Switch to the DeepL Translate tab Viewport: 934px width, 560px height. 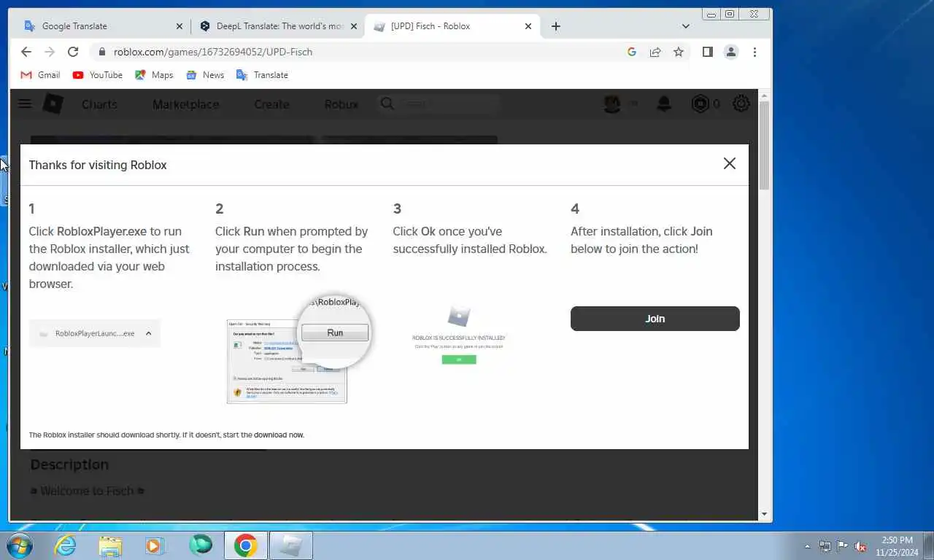pyautogui.click(x=279, y=26)
